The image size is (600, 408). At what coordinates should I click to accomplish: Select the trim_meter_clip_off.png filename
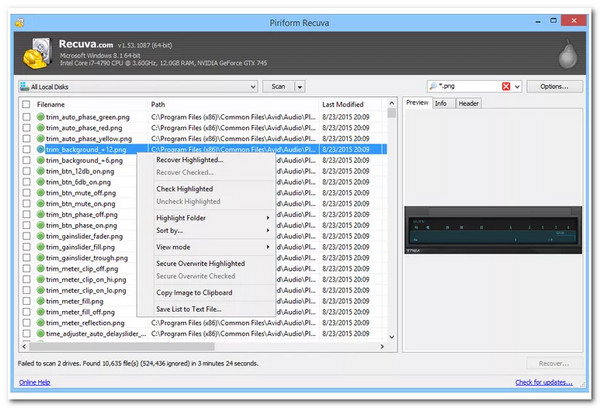[x=82, y=269]
